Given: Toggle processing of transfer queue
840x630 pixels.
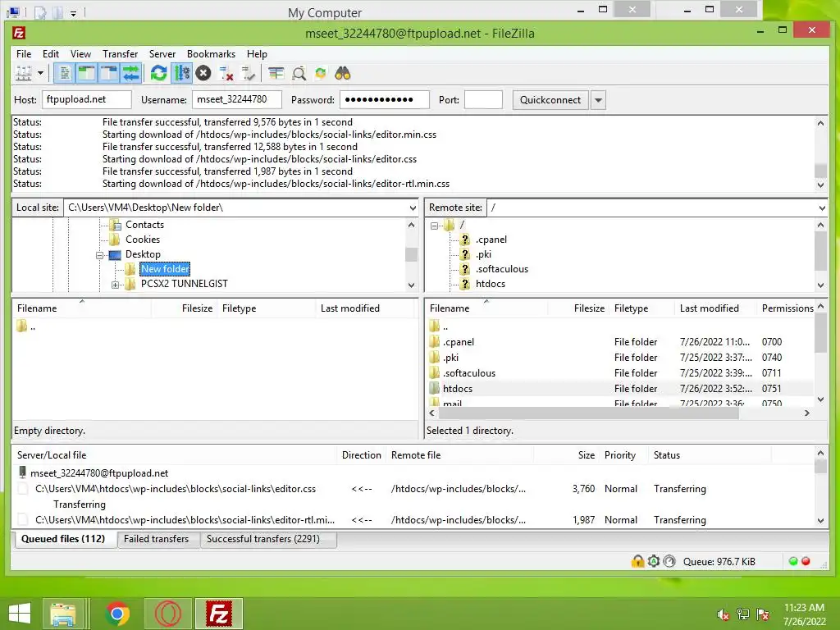Looking at the screenshot, I should click(x=181, y=73).
